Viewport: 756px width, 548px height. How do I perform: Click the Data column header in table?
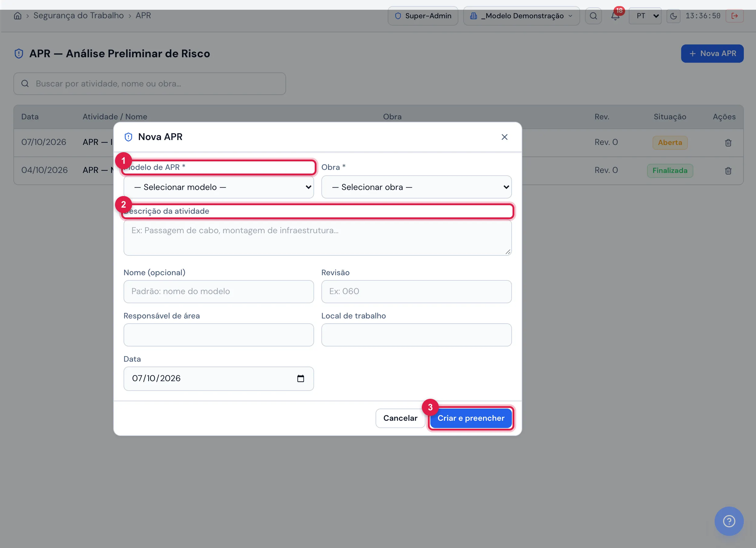[x=30, y=117]
